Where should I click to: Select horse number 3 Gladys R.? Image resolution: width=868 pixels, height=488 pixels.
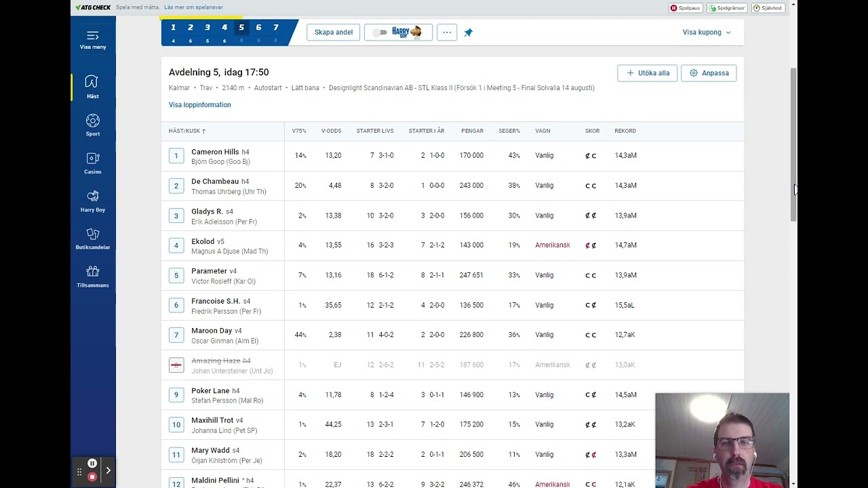pyautogui.click(x=176, y=216)
